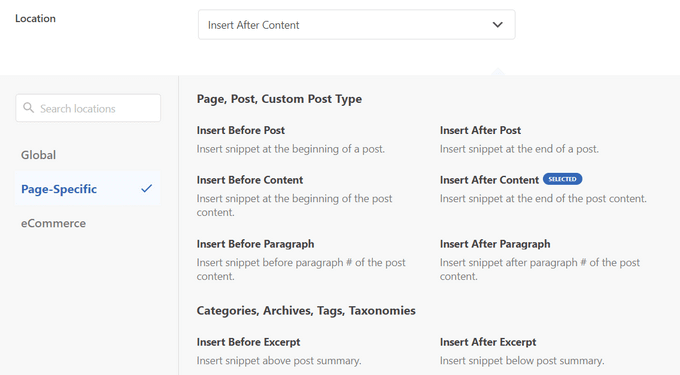Choose the Insert Before Content option
This screenshot has height=375, width=680.
[x=250, y=179]
